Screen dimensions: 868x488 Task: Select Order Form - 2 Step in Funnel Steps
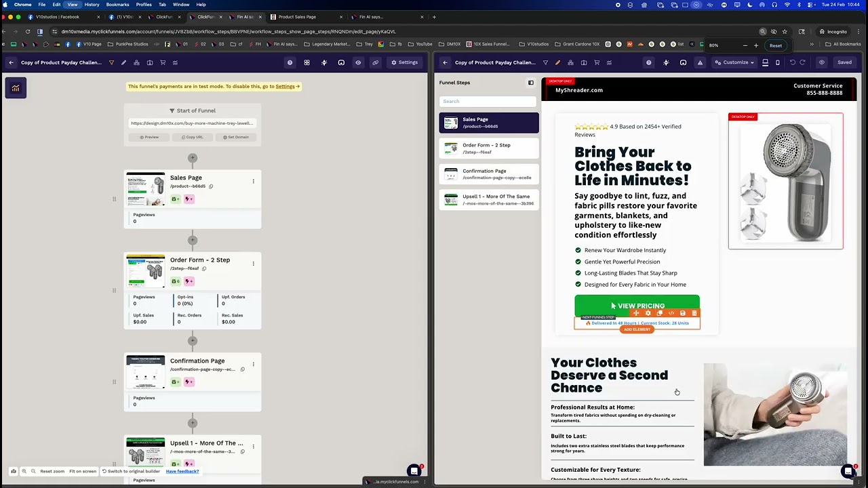tap(489, 148)
